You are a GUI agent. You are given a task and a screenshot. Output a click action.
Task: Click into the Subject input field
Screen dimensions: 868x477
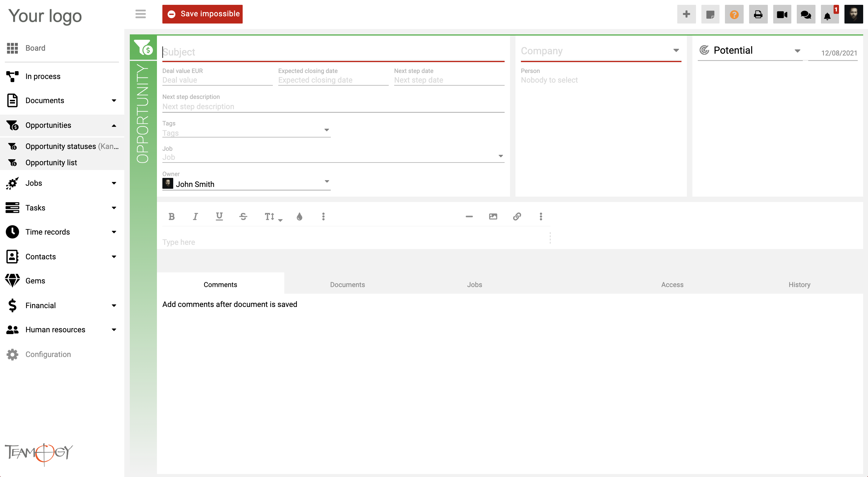(333, 52)
